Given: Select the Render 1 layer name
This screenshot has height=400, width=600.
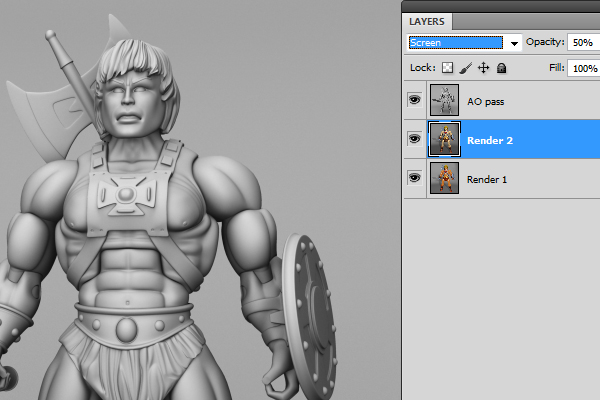Looking at the screenshot, I should coord(488,179).
